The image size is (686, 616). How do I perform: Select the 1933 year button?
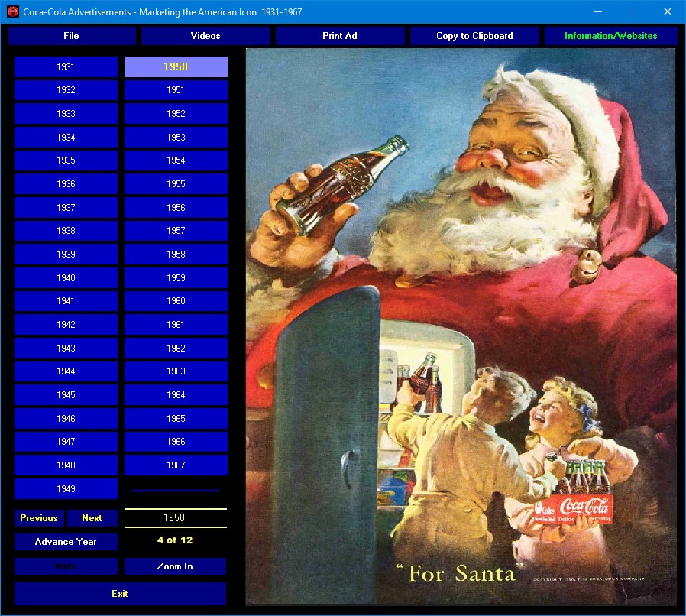pos(66,114)
